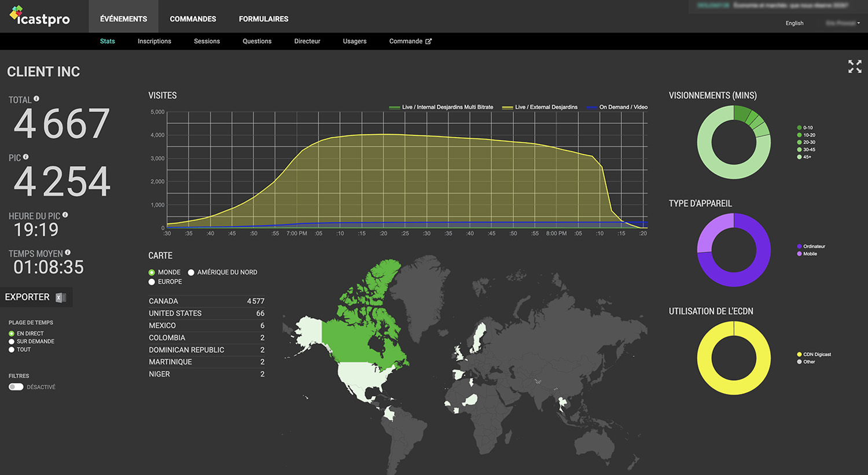Viewport: 868px width, 475px height.
Task: Click the COLOMBIA row
Action: tap(207, 337)
